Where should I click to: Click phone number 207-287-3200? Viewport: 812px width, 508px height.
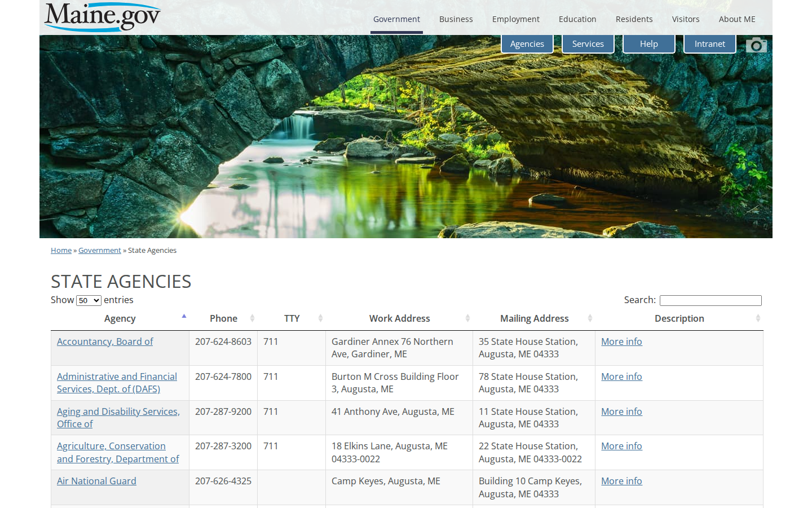[223, 446]
